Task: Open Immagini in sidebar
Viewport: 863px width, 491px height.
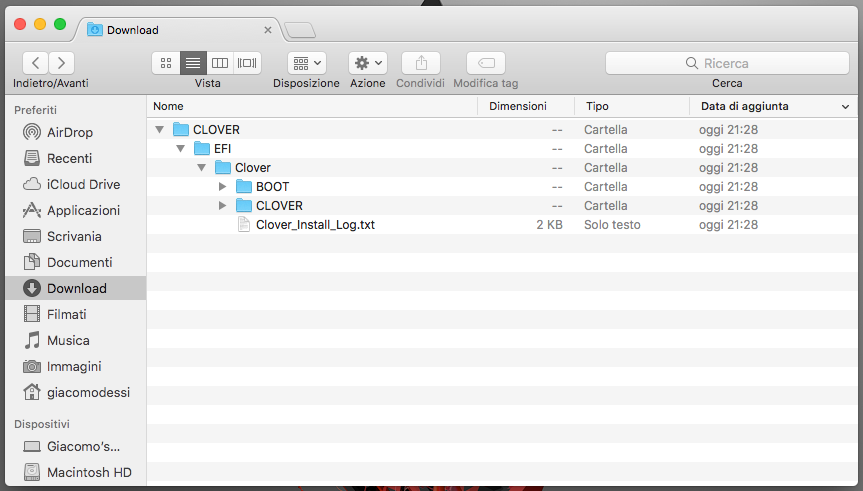Action: [x=75, y=366]
